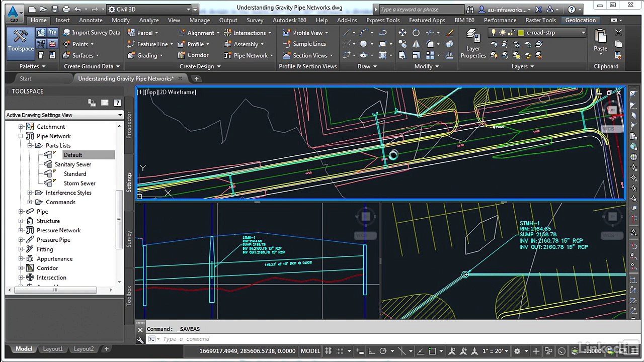Switch to the Insert ribbon tab
Viewport: 644px width, 362px height.
tap(62, 20)
